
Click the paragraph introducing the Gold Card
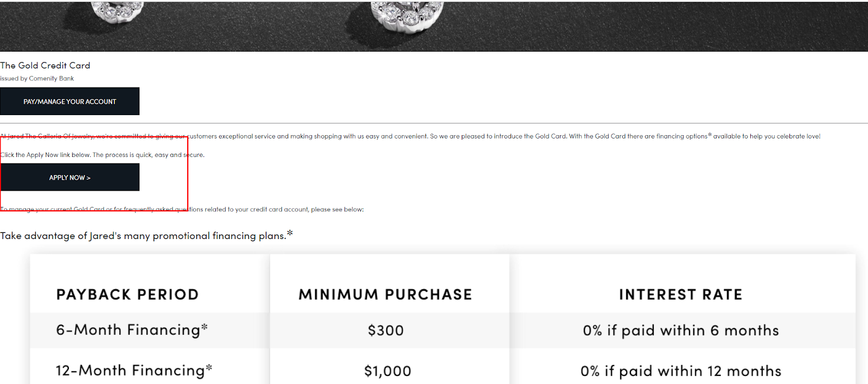tap(410, 136)
